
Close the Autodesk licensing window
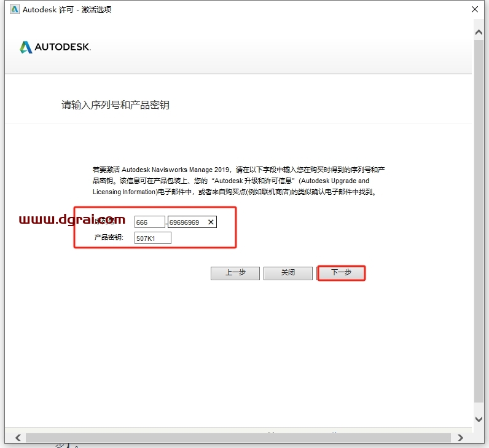[x=475, y=9]
